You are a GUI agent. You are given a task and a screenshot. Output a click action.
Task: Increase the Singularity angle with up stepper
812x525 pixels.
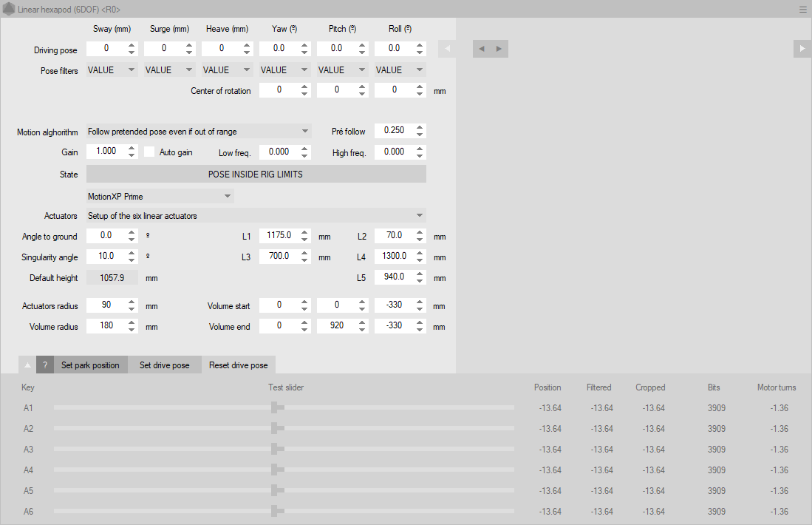132,253
